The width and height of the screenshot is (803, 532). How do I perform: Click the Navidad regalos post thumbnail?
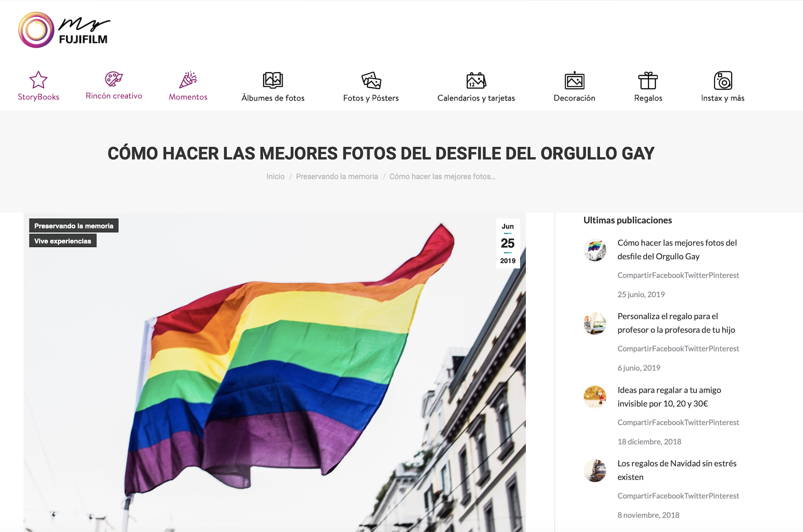tap(595, 471)
